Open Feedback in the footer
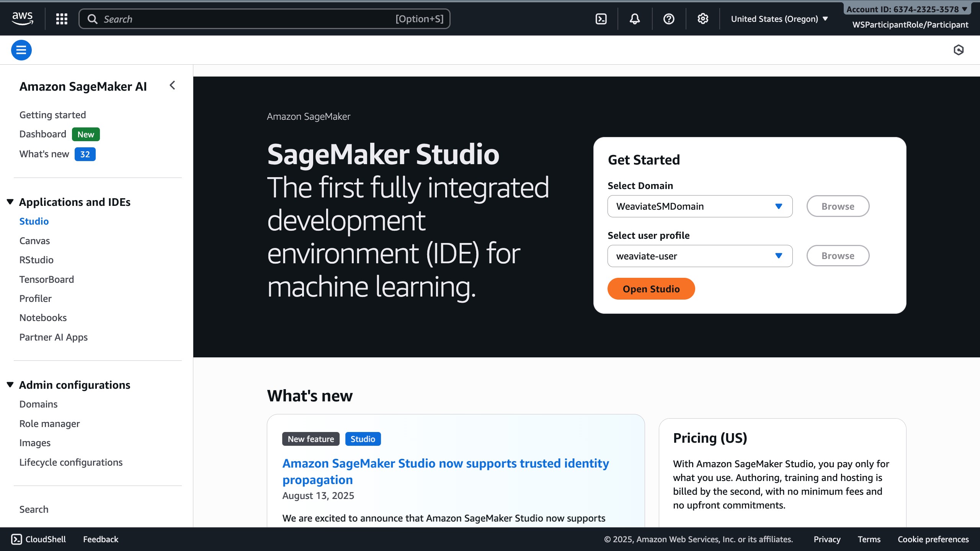Screen dimensions: 980x551 tap(101, 539)
